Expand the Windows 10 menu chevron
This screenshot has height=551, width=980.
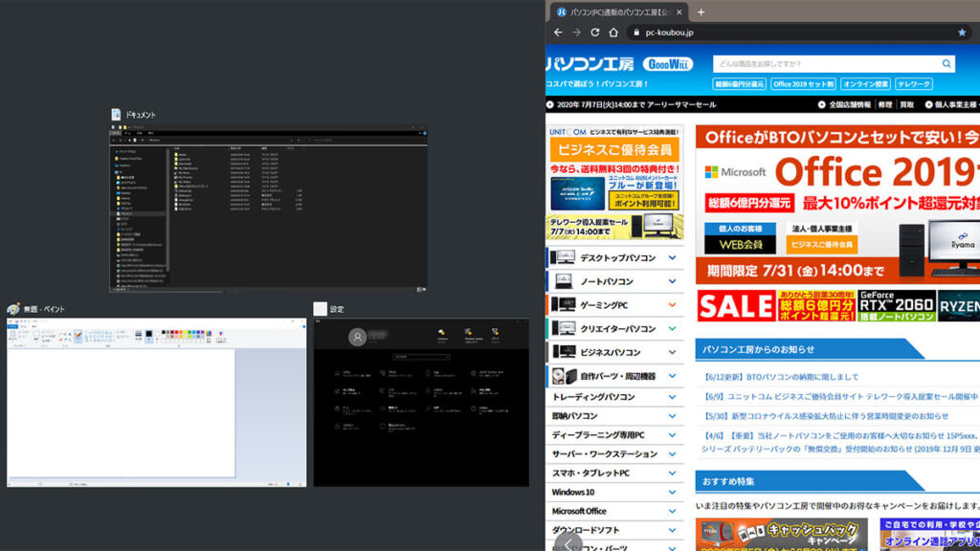coord(672,493)
